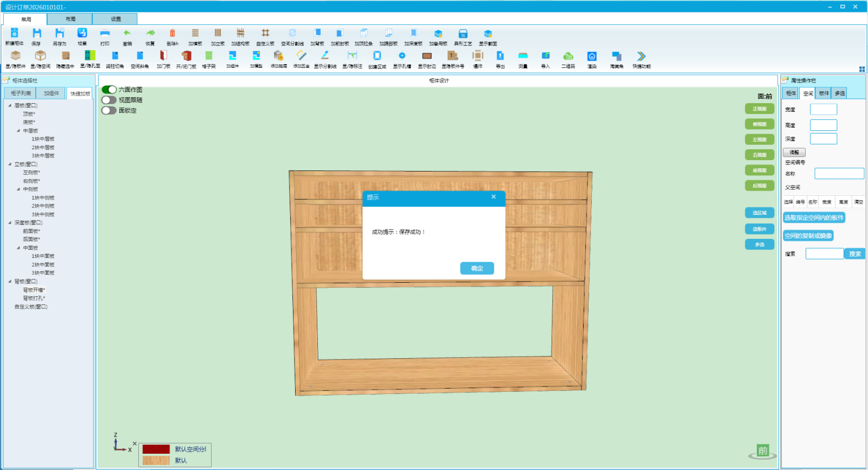This screenshot has height=470, width=868.
Task: Enable the 面锁定 switch
Action: [x=109, y=110]
